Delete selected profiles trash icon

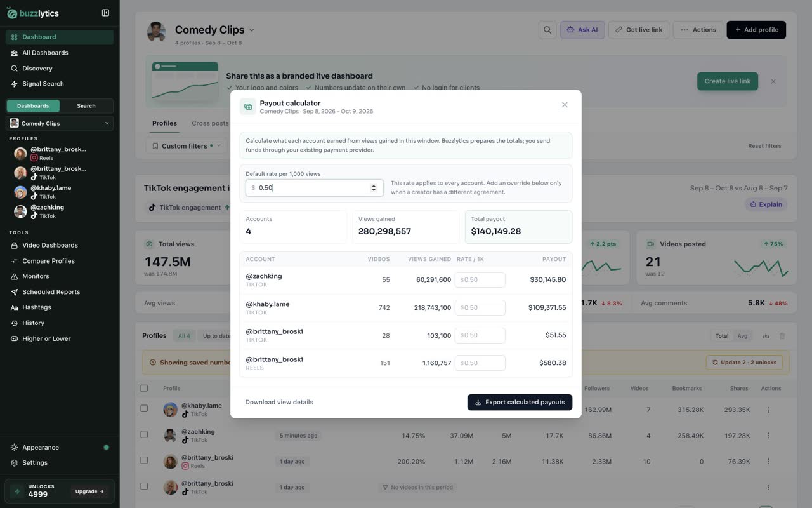(782, 336)
